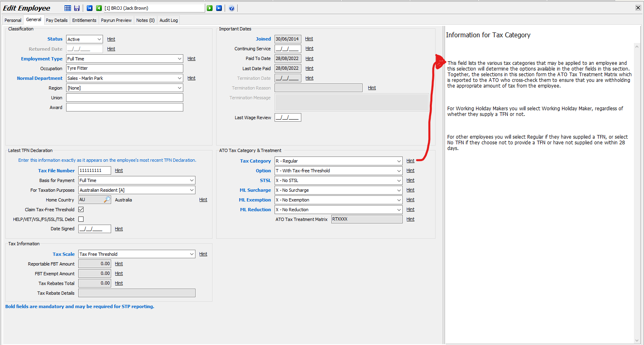Click the hint panel scrollbar down arrow
The width and height of the screenshot is (644, 345).
click(637, 341)
